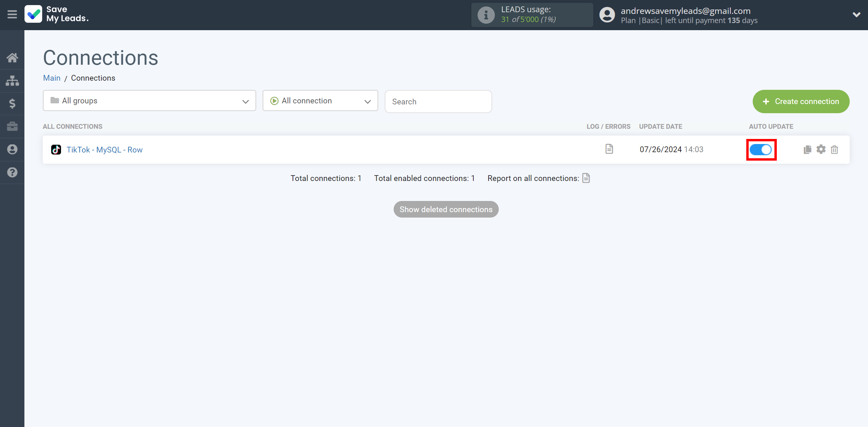The width and height of the screenshot is (868, 427).
Task: Toggle auto update for TikTok-MySQL-Row
Action: pyautogui.click(x=761, y=149)
